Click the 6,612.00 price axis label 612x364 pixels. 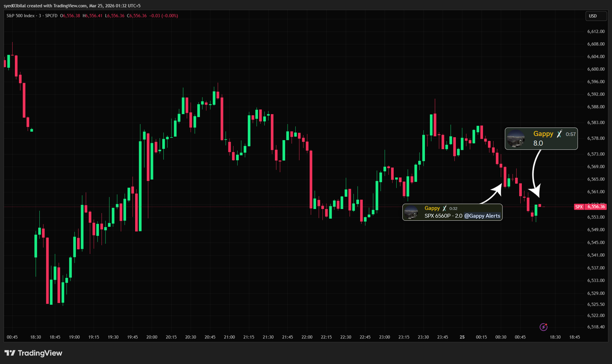[596, 31]
